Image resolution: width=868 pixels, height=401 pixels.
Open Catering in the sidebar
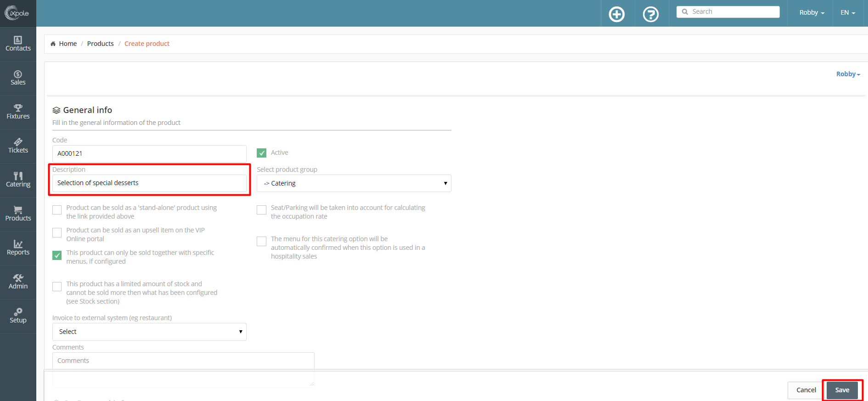click(18, 180)
